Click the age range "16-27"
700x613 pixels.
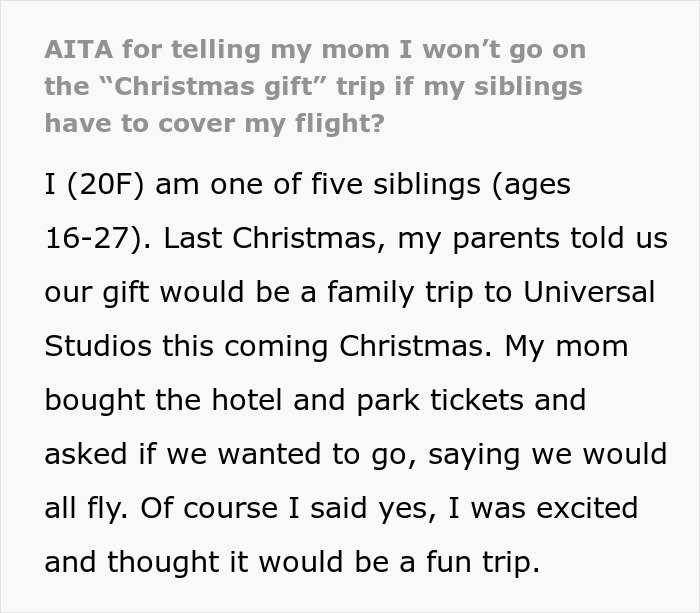coord(96,240)
